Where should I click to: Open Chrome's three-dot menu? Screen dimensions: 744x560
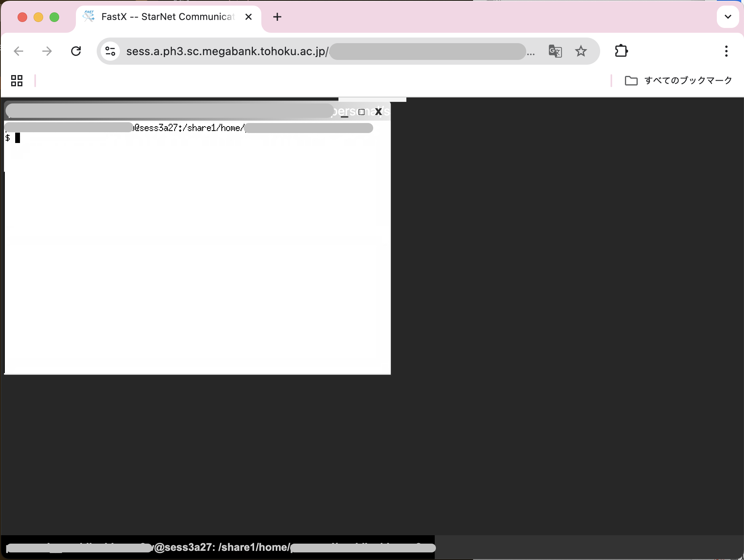[726, 51]
